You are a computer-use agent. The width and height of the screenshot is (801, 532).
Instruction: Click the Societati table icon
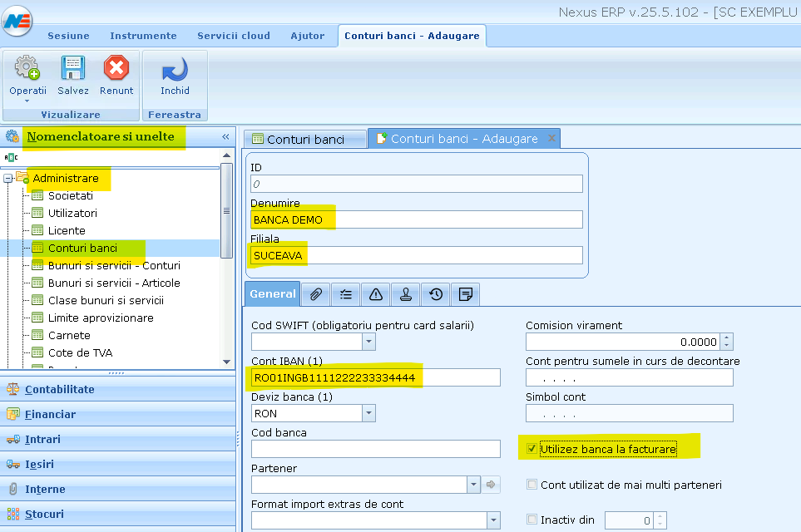[x=37, y=195]
